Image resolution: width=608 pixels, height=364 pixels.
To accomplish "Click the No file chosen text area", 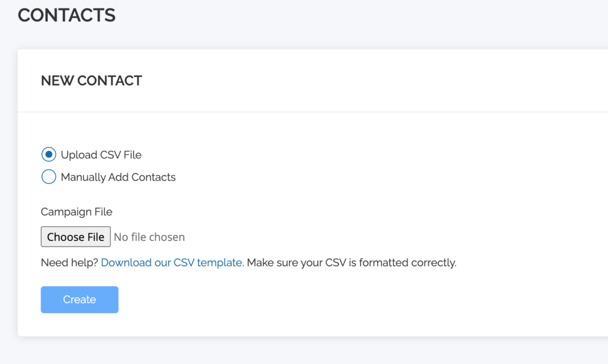I will 149,237.
